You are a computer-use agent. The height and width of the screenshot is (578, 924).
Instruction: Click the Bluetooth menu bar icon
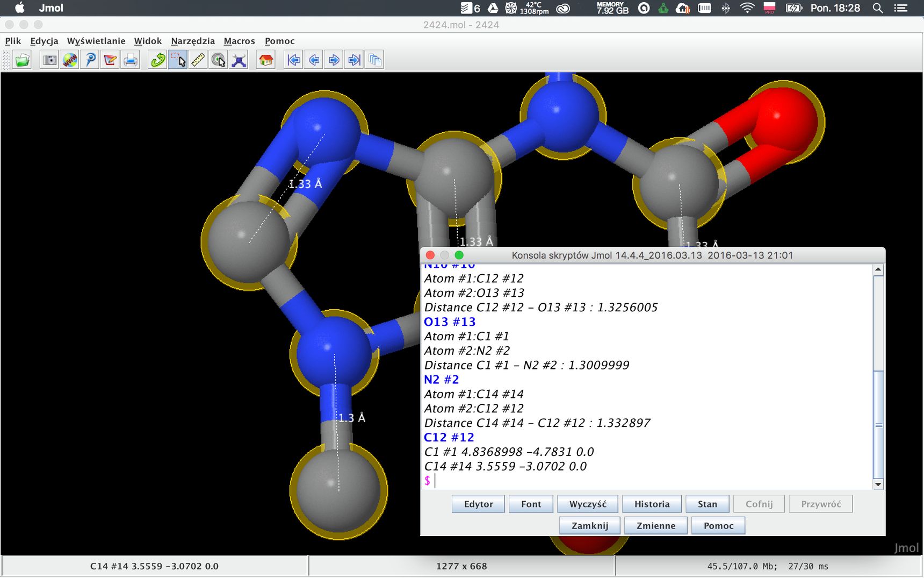(726, 8)
